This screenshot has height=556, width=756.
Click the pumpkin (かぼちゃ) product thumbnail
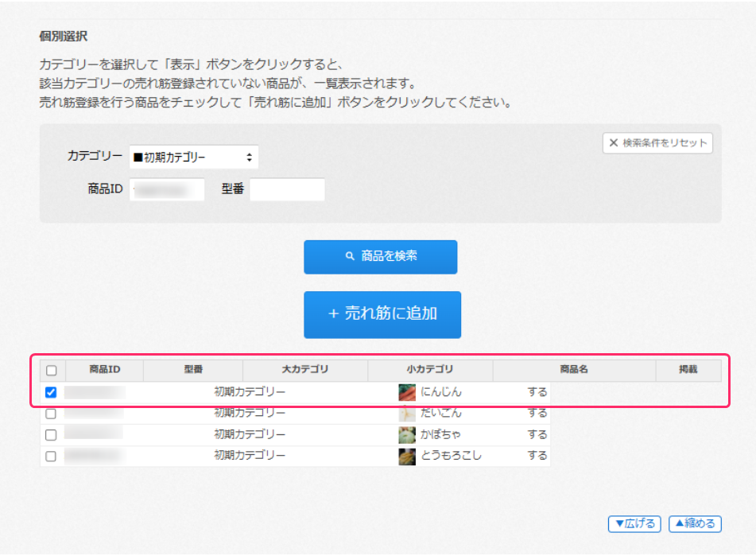point(406,435)
